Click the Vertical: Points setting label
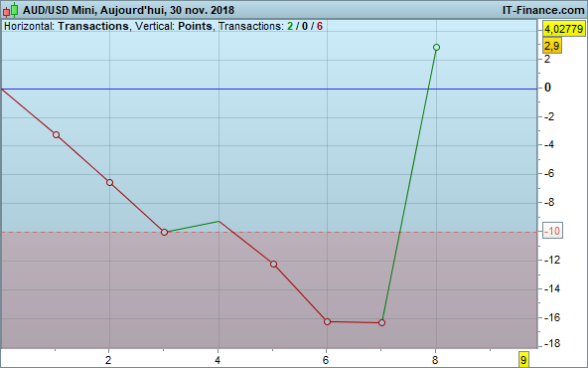588x368 pixels. click(x=173, y=26)
